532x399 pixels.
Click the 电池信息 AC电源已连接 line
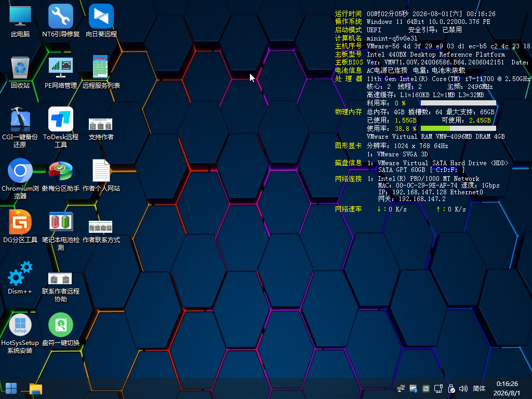click(416, 70)
